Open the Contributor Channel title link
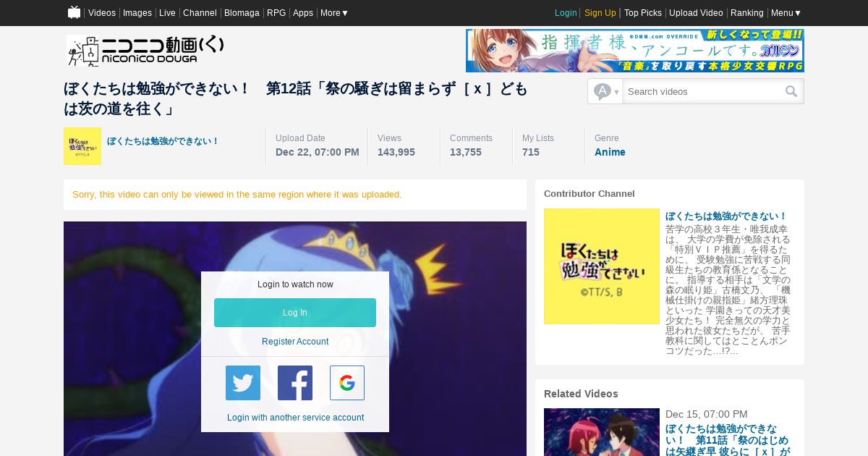The width and height of the screenshot is (868, 456). [x=726, y=216]
